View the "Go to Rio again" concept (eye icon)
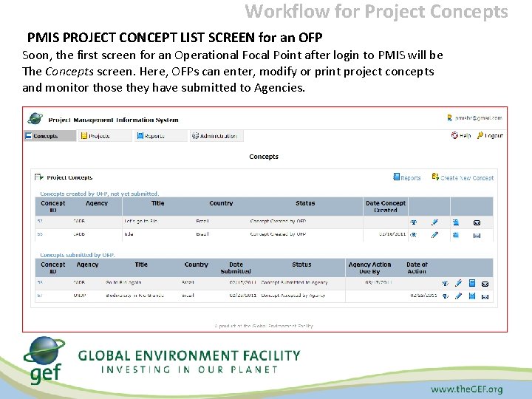The width and height of the screenshot is (532, 399). pyautogui.click(x=445, y=283)
